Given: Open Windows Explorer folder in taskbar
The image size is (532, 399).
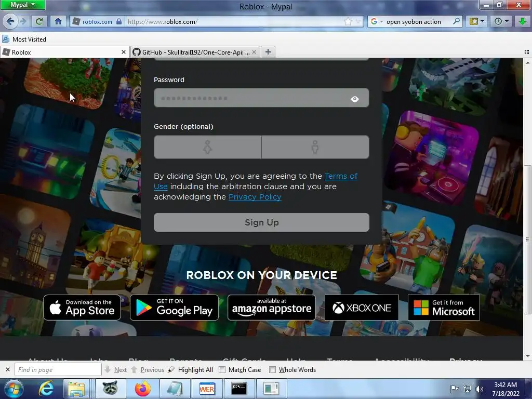Looking at the screenshot, I should (x=76, y=389).
